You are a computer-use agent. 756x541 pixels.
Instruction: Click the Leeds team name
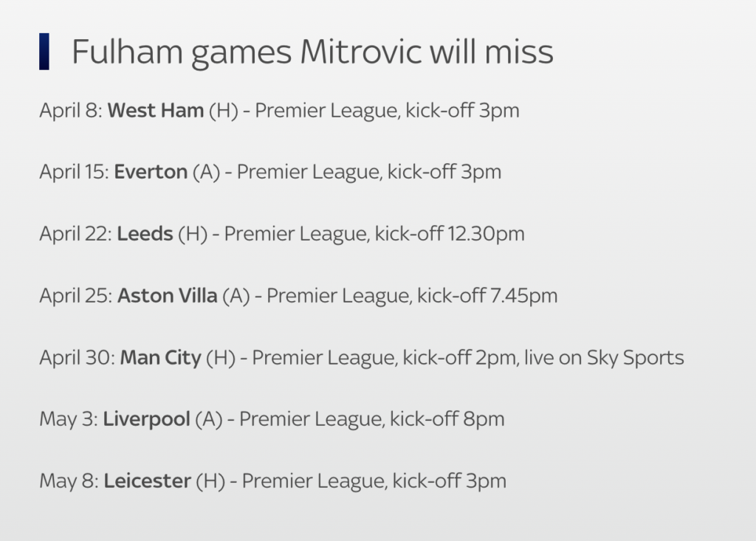pos(145,234)
